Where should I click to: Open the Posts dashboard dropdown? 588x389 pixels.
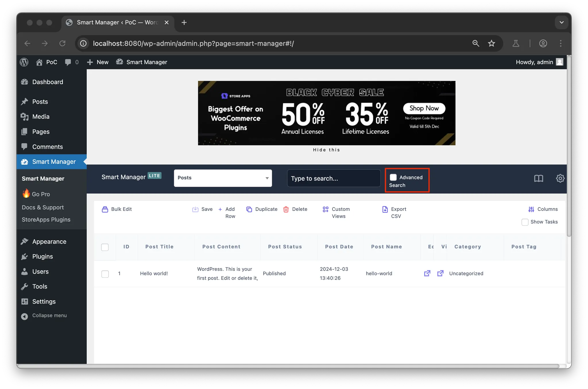(x=223, y=178)
